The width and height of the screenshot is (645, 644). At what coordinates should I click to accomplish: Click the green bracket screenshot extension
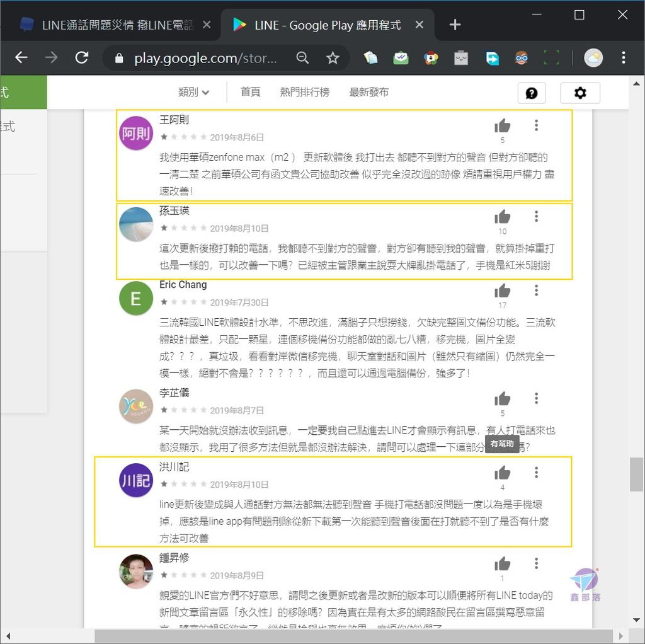[x=551, y=57]
